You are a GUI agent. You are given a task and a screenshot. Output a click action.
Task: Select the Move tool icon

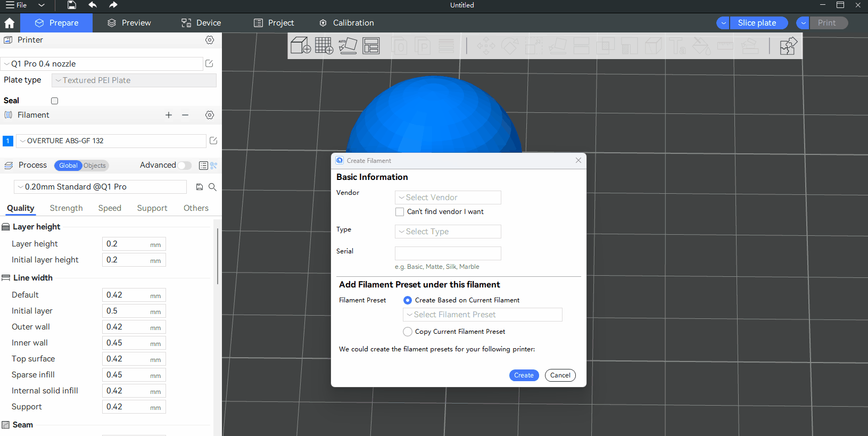(486, 46)
